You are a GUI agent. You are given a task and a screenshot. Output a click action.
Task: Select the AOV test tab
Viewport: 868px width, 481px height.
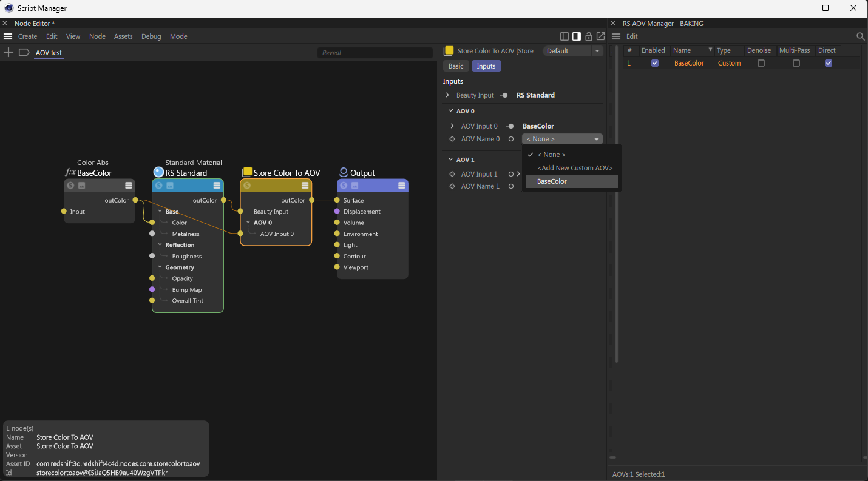tap(49, 53)
